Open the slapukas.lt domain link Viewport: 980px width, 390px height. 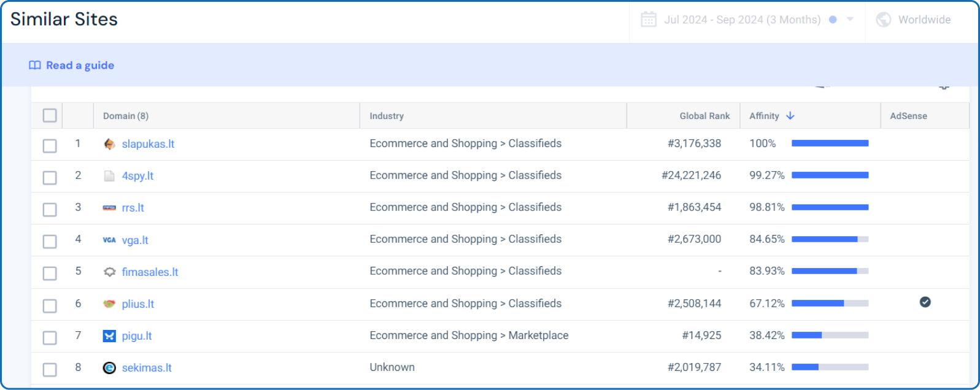148,144
